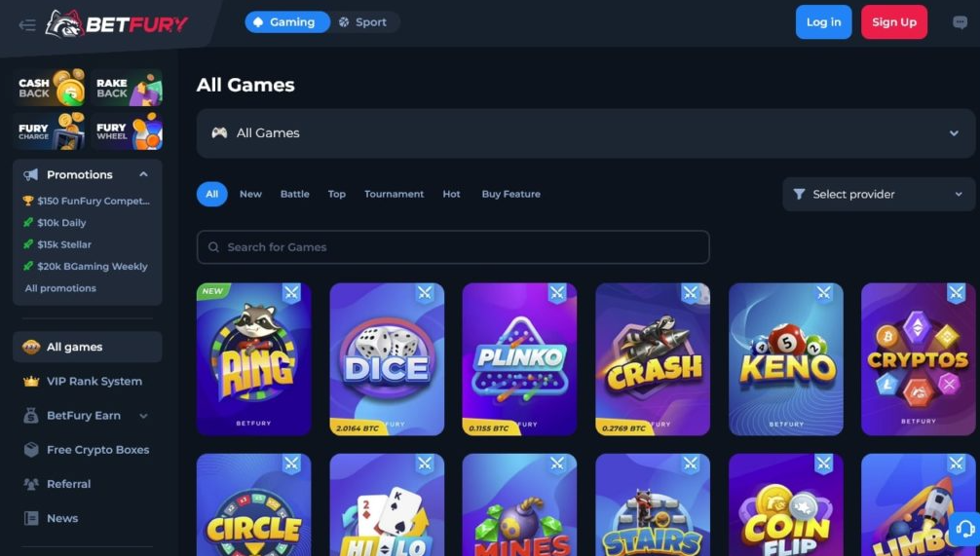Switch to Sport mode toggle
The width and height of the screenshot is (980, 556).
click(363, 21)
